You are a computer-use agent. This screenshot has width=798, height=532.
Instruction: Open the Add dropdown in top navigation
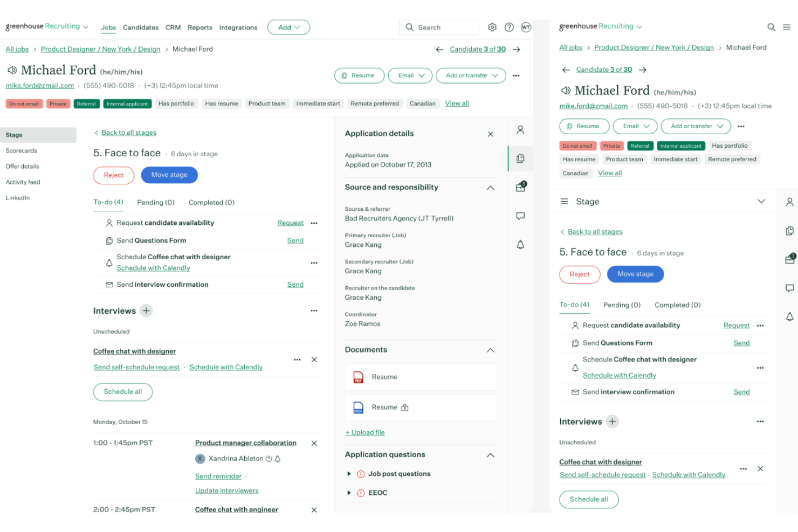288,27
